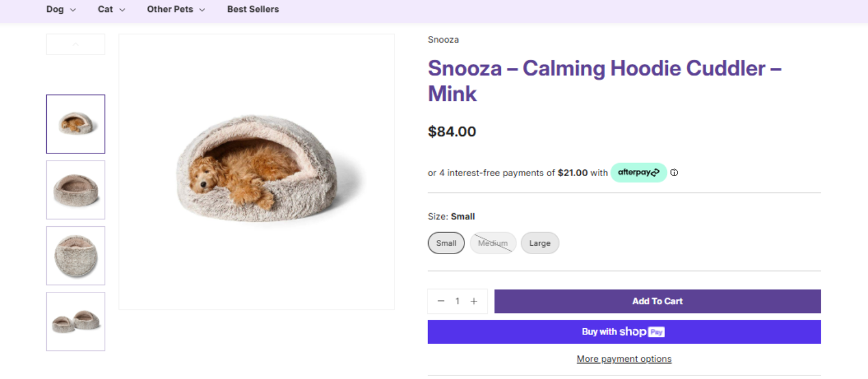Expand the Dog menu dropdown
This screenshot has width=868, height=379.
tap(61, 9)
